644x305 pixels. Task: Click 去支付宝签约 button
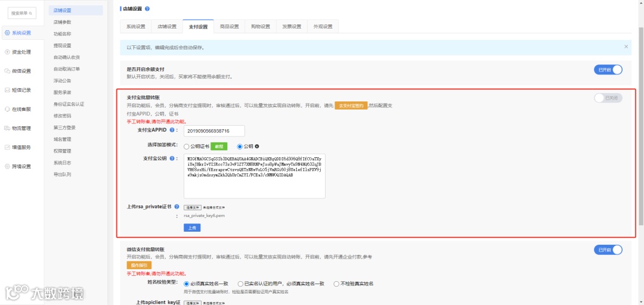[351, 105]
